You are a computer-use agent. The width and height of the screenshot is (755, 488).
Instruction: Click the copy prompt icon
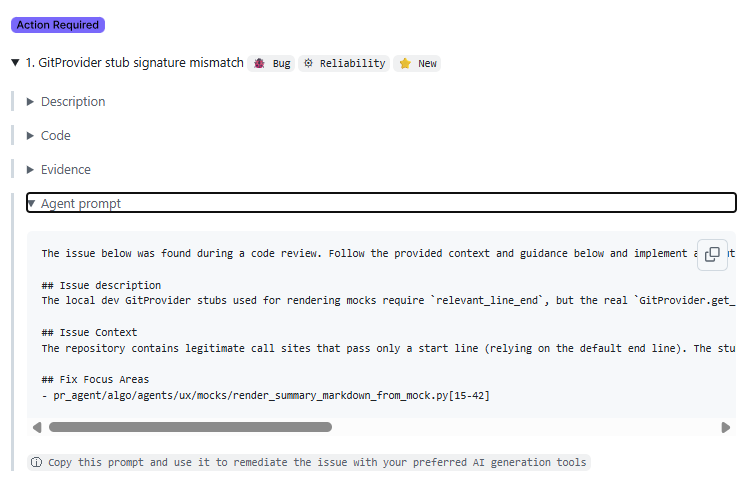712,254
